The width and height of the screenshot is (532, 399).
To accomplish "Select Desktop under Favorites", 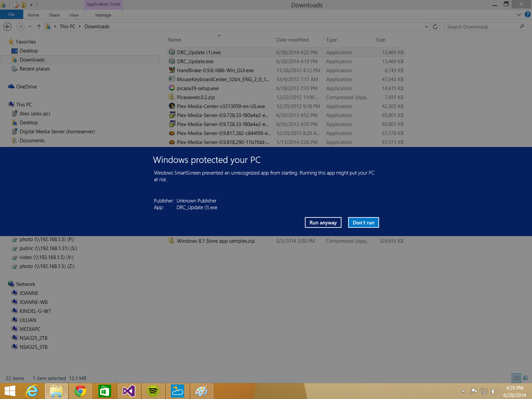I will point(29,51).
